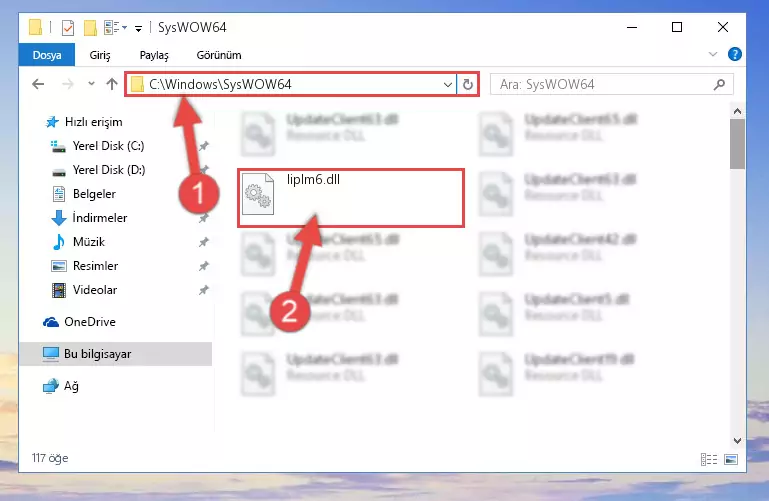
Task: Click the Bu bilgisayar monitor icon
Action: point(51,354)
